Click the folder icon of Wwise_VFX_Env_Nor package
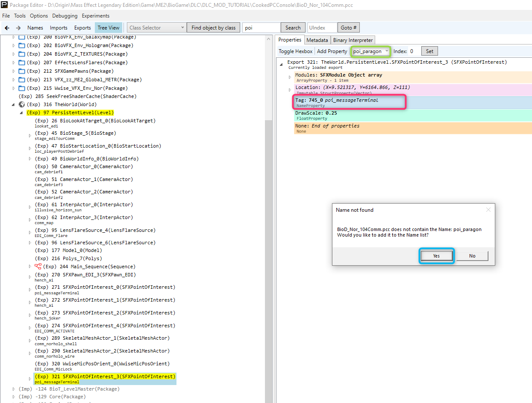 click(x=22, y=88)
